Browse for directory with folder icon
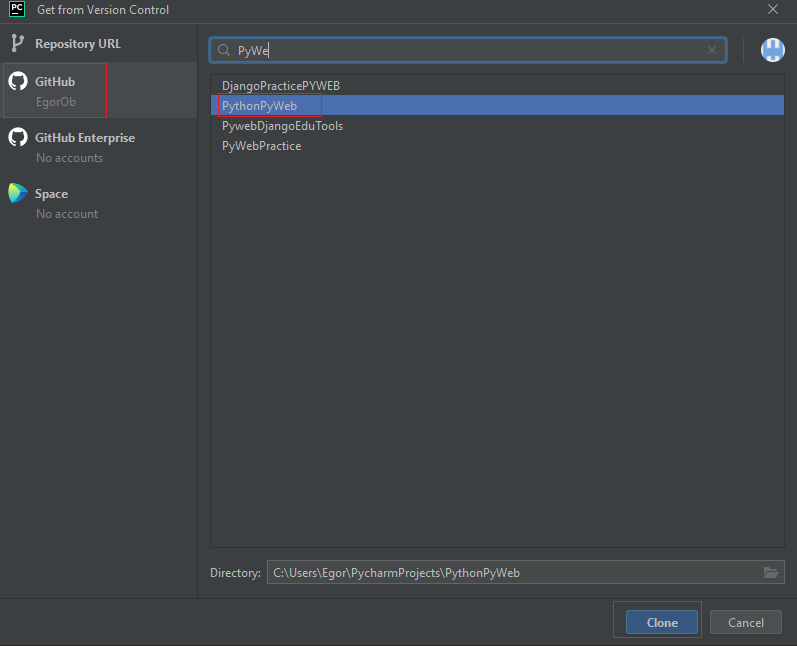This screenshot has width=797, height=646. tap(771, 572)
